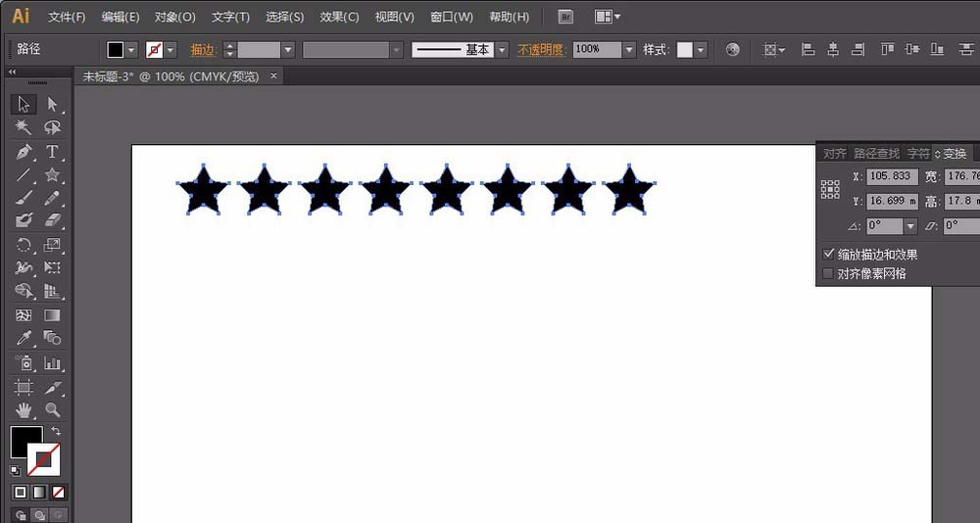Open the stroke color dropdown arrow

[170, 50]
